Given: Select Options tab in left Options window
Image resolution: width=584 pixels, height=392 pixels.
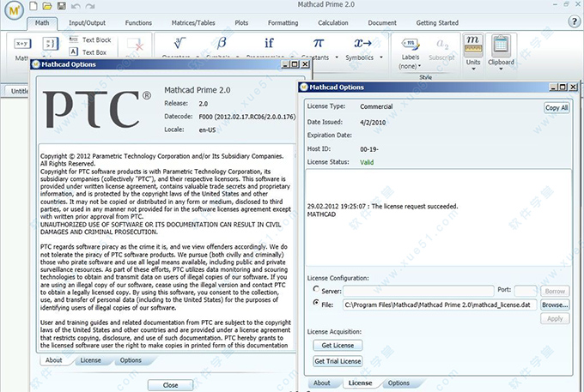Looking at the screenshot, I should click(x=131, y=360).
